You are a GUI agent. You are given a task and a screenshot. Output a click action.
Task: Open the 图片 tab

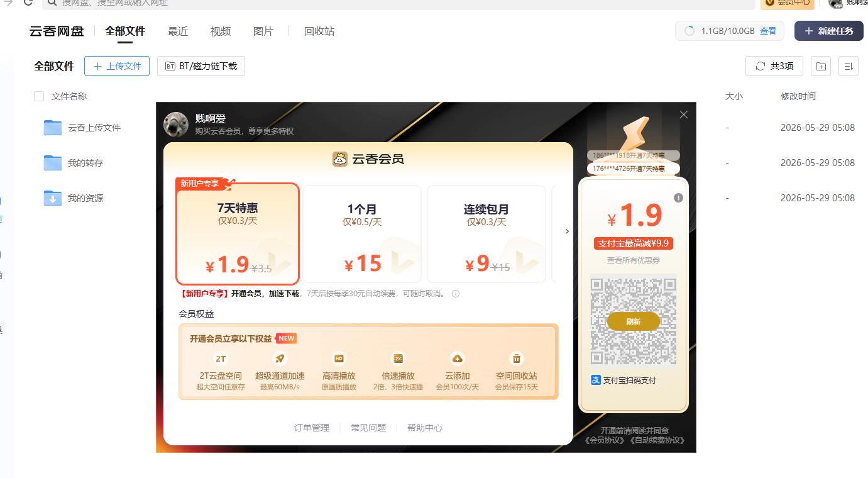(263, 31)
